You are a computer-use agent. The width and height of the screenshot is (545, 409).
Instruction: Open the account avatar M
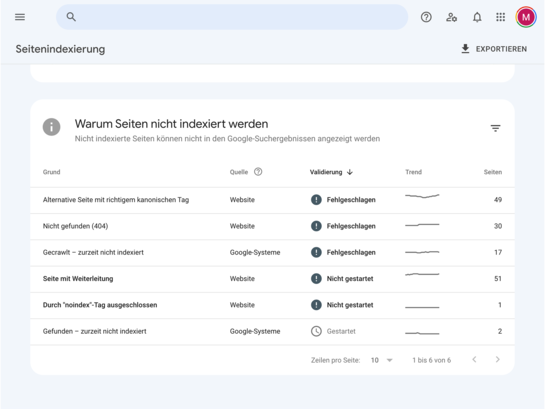pos(526,17)
